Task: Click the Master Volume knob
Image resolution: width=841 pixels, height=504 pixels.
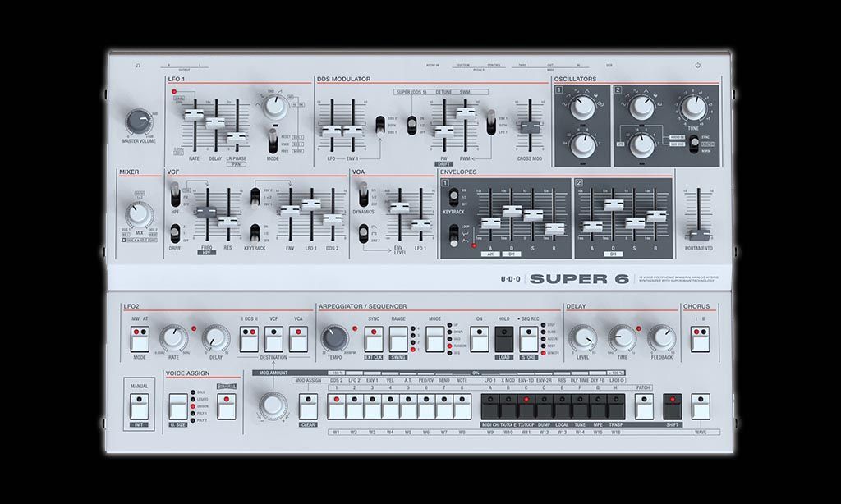Action: (138, 123)
